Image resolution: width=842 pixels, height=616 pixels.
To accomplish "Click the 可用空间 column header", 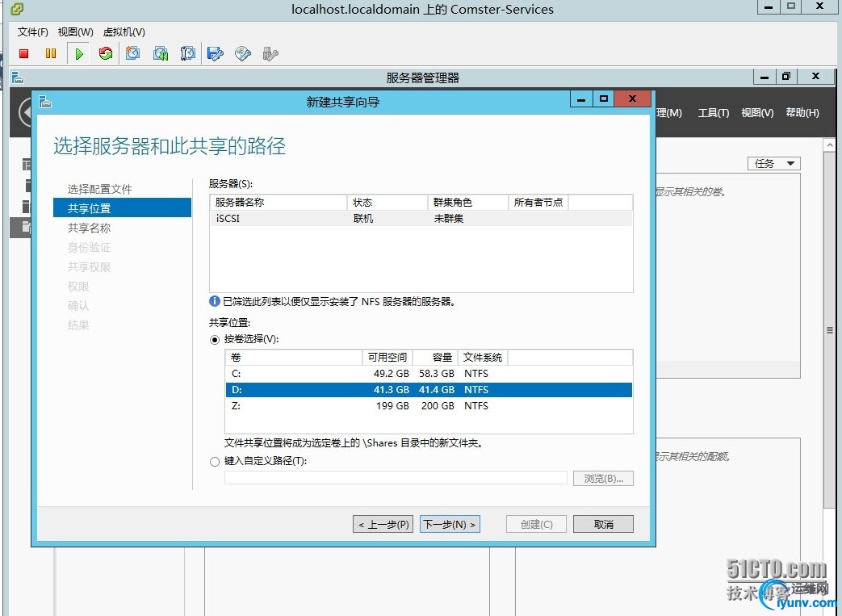I will click(387, 358).
